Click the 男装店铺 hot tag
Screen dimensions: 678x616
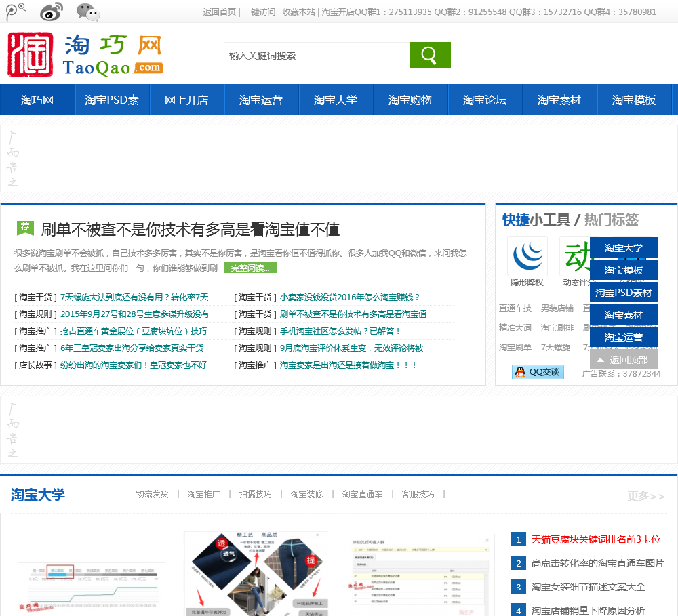[557, 308]
